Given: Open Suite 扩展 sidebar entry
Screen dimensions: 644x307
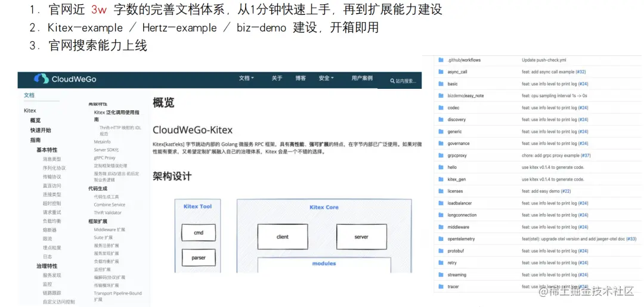Looking at the screenshot, I should 103,238.
